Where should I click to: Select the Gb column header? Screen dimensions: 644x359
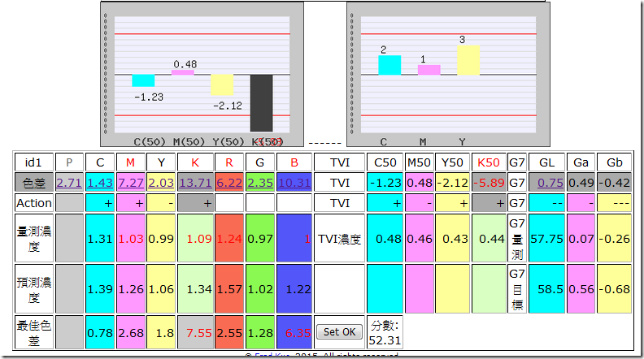615,162
